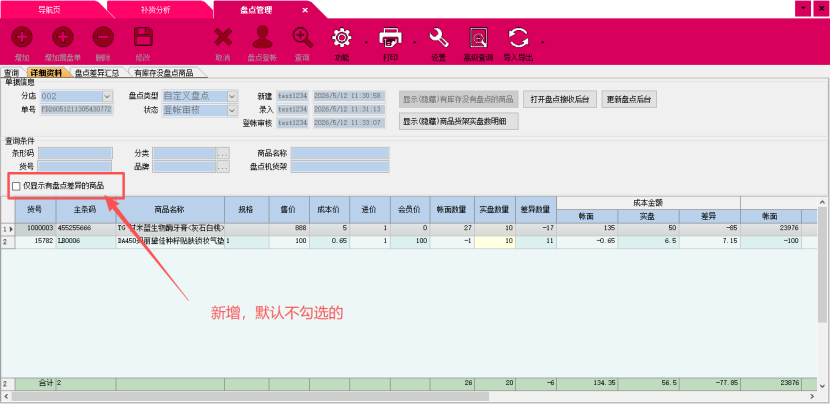Click the 盘点机货架 input field
This screenshot has height=404, width=830.
point(340,167)
